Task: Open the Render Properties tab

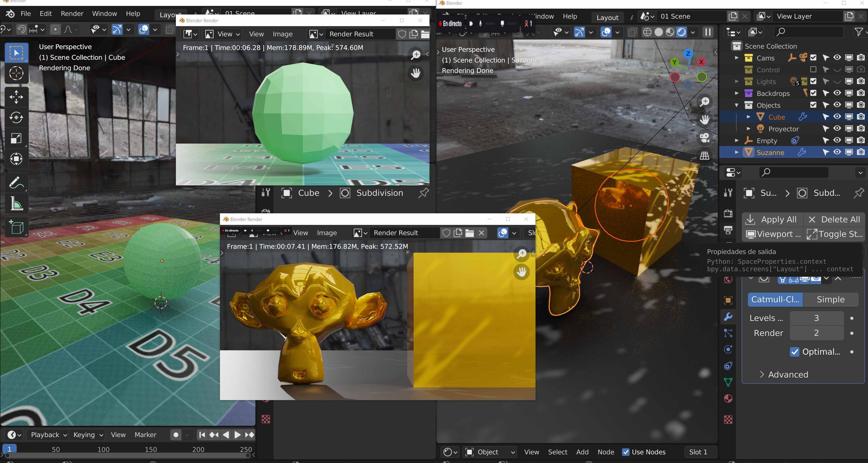Action: (x=728, y=214)
